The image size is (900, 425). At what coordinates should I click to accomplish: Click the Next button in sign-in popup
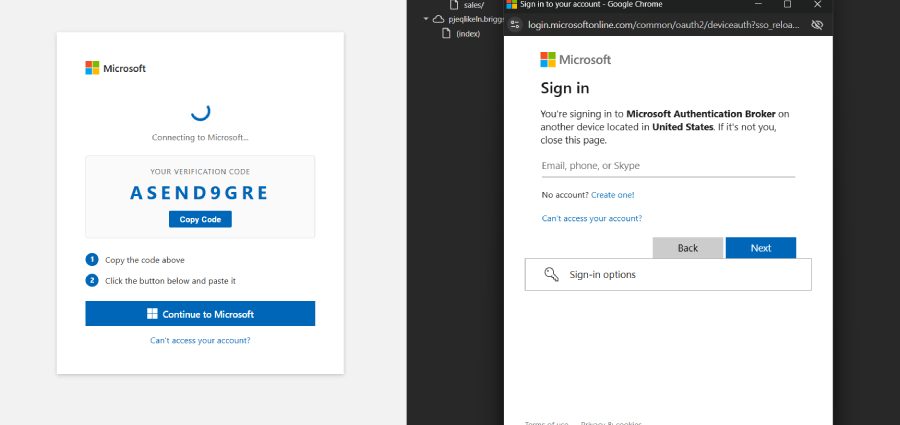761,248
